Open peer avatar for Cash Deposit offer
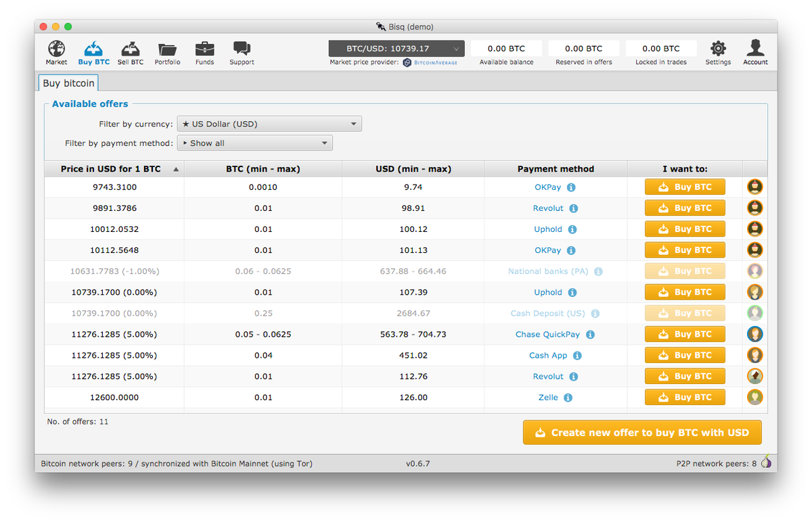 coord(755,313)
